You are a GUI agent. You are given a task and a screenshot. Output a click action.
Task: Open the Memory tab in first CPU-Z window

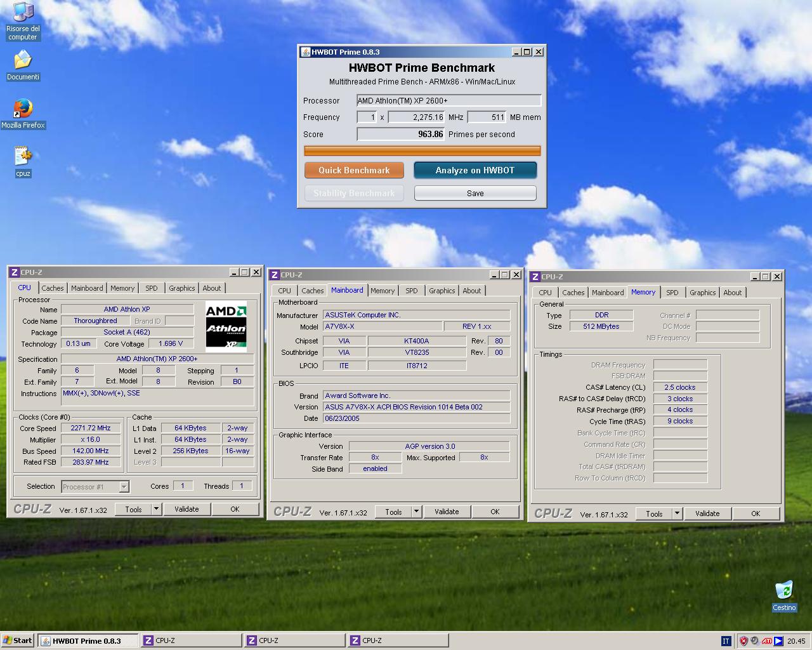click(x=122, y=288)
